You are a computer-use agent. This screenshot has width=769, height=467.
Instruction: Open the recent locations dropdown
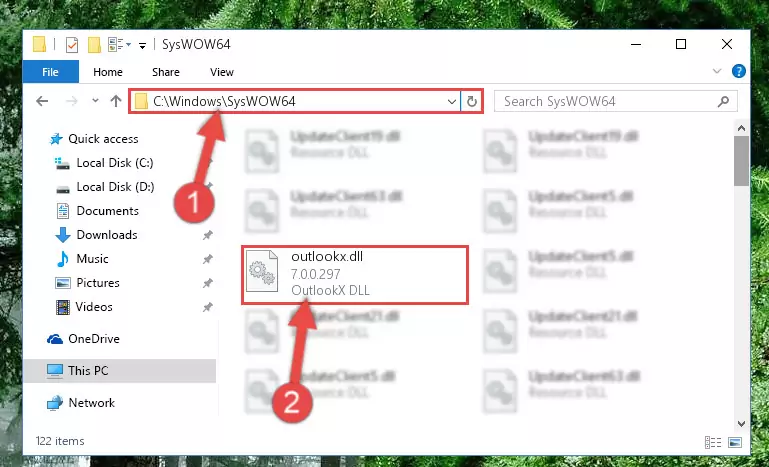click(95, 101)
